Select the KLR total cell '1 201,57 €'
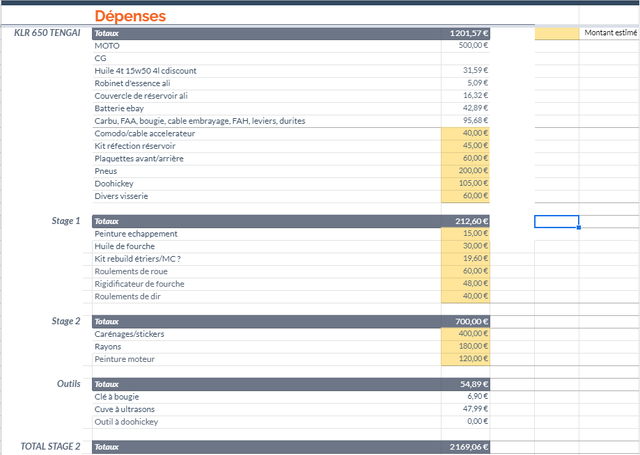This screenshot has width=640, height=455. coord(465,33)
